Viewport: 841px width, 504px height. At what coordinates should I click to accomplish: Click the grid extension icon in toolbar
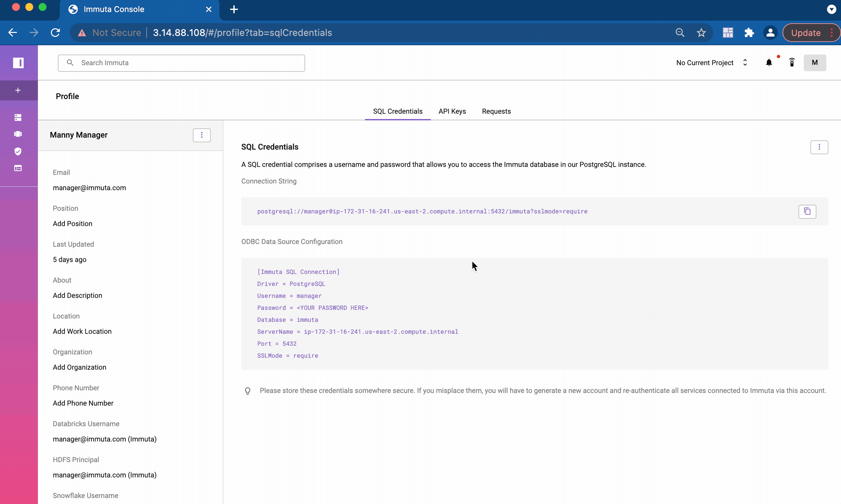[728, 33]
